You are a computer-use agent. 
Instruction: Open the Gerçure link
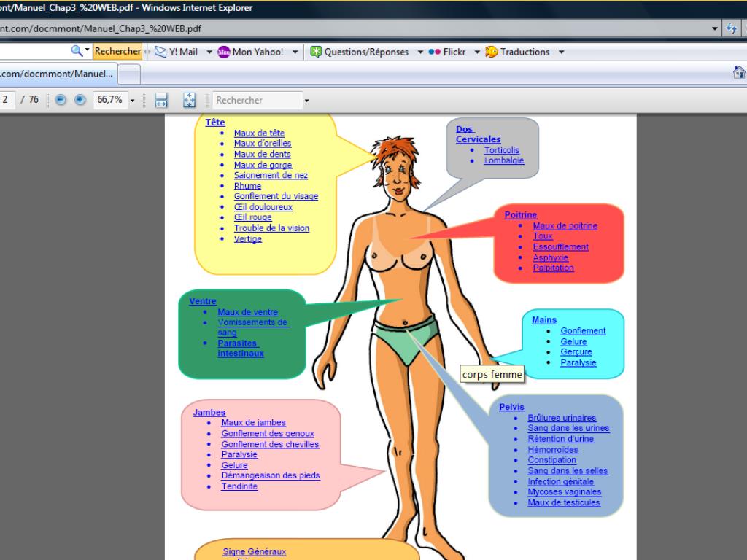(576, 352)
